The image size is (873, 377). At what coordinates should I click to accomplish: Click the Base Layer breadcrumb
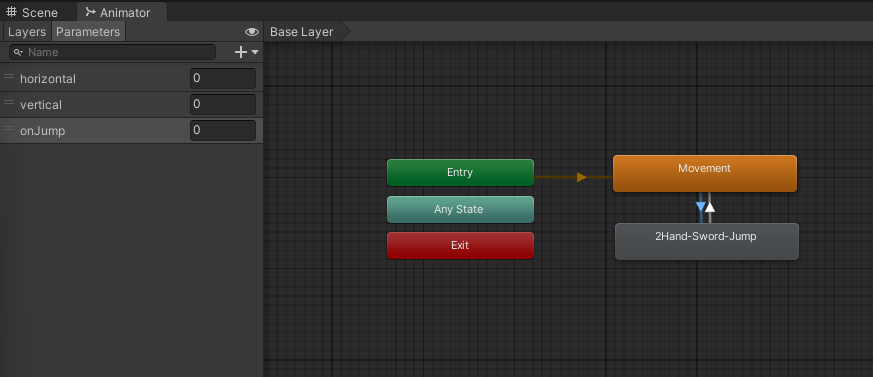click(x=301, y=32)
